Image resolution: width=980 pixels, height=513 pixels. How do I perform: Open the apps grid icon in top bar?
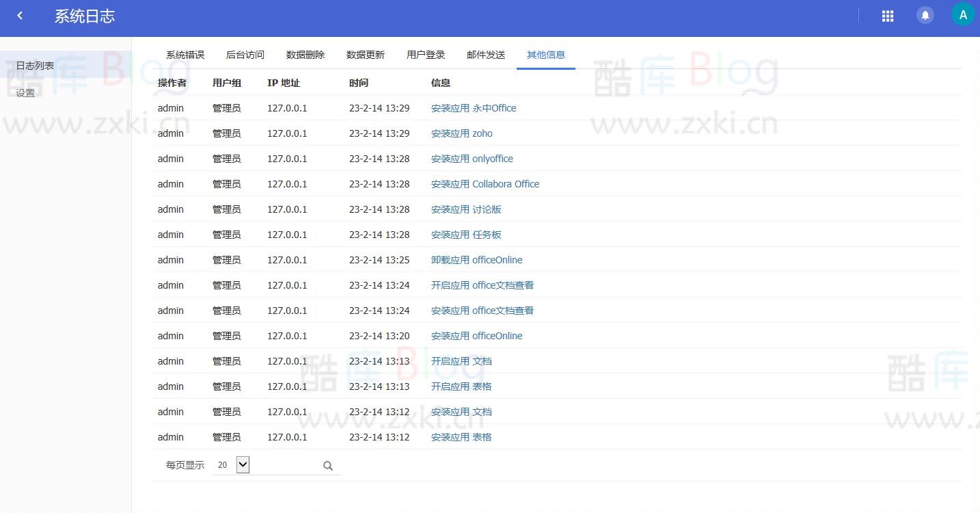pos(887,15)
